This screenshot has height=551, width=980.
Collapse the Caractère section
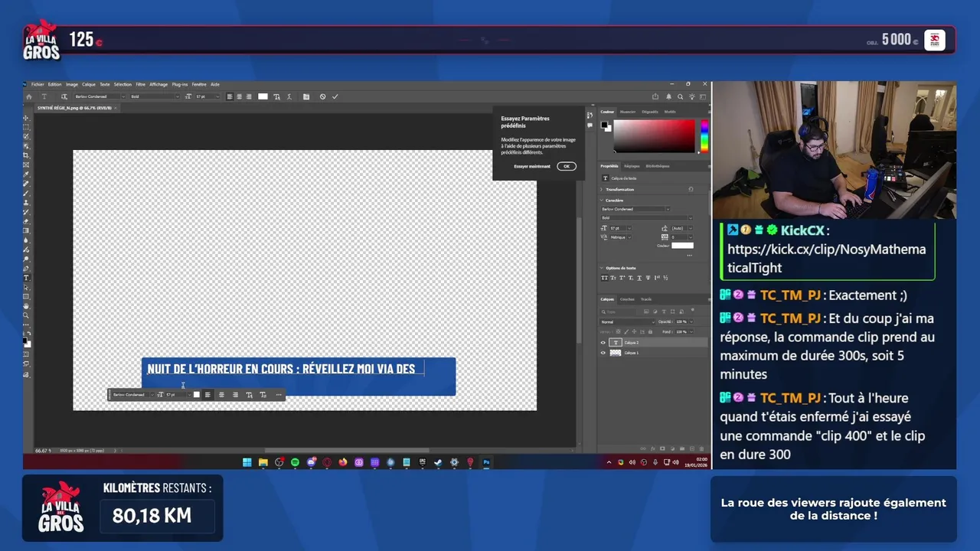(x=602, y=201)
